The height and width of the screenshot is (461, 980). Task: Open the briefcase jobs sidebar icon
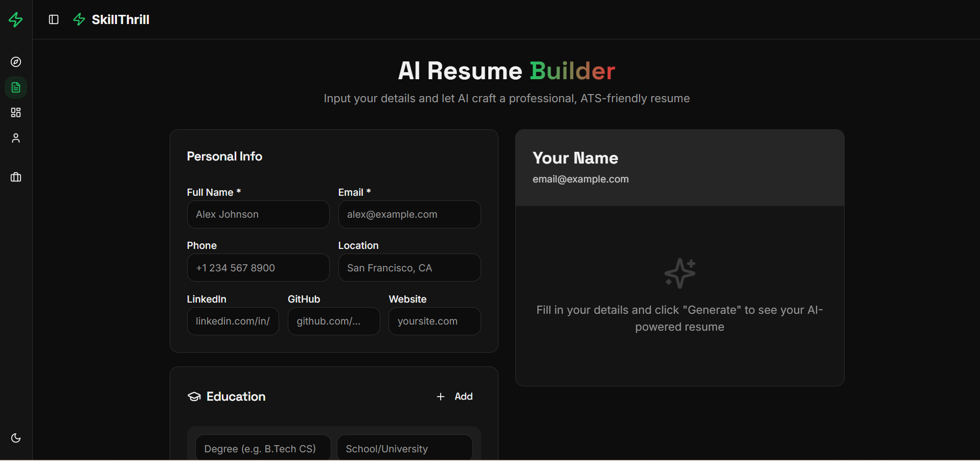pyautogui.click(x=16, y=177)
